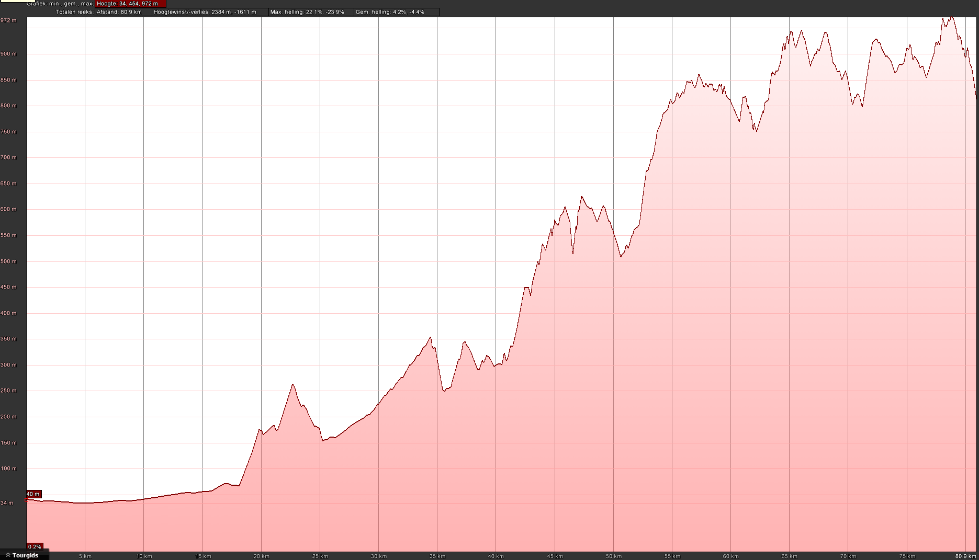Image resolution: width=979 pixels, height=560 pixels.
Task: Click the 40 km x-axis label
Action: click(x=496, y=556)
